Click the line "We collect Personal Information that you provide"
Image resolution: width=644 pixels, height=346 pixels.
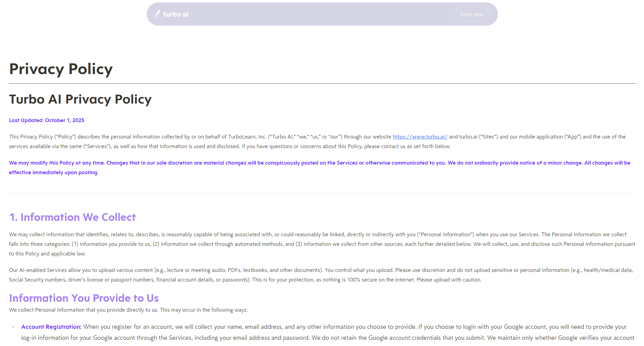(128, 310)
